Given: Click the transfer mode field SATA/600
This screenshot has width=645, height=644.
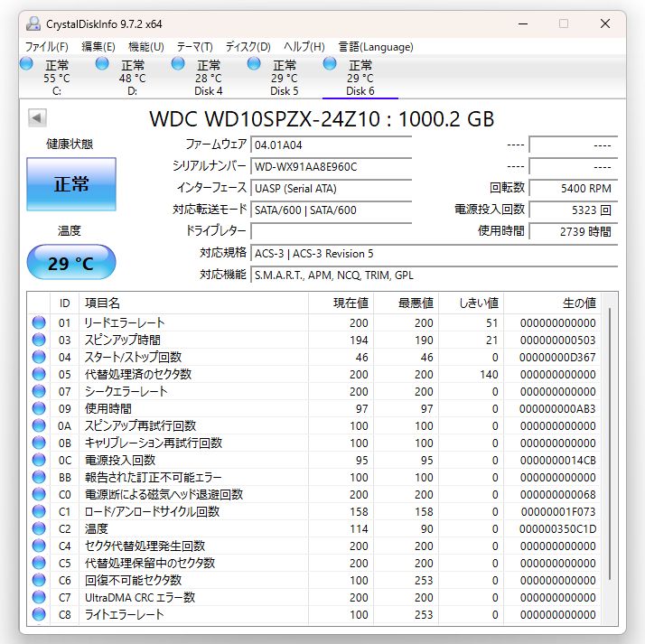Looking at the screenshot, I should 331,210.
